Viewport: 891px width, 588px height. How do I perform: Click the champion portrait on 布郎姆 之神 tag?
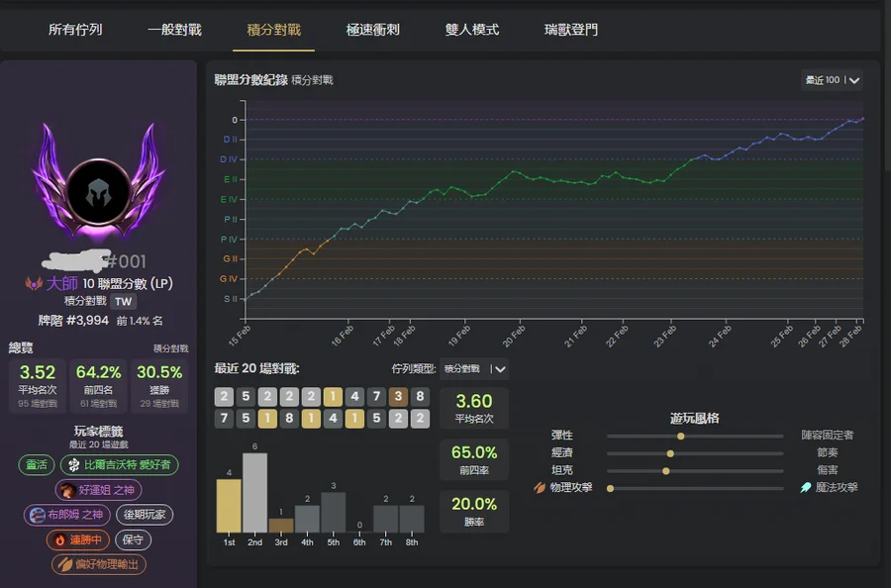click(38, 515)
